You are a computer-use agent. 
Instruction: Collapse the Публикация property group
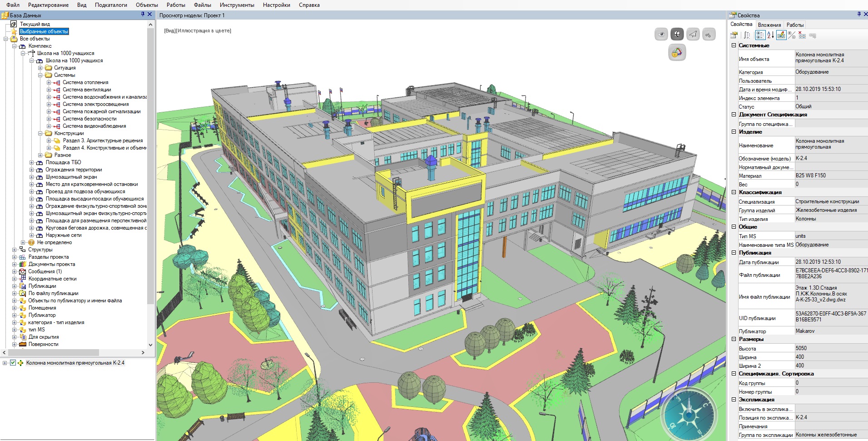[734, 253]
